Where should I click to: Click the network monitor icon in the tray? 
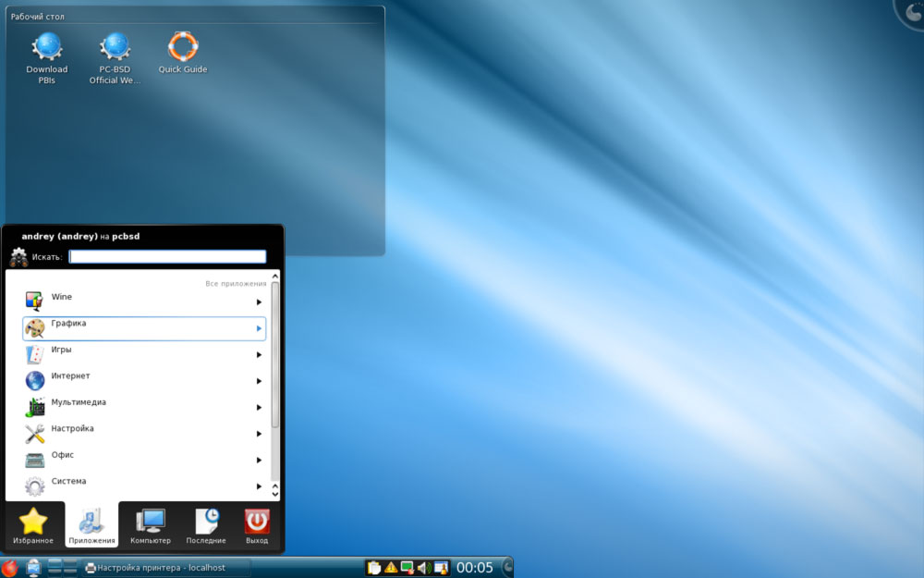coord(407,568)
